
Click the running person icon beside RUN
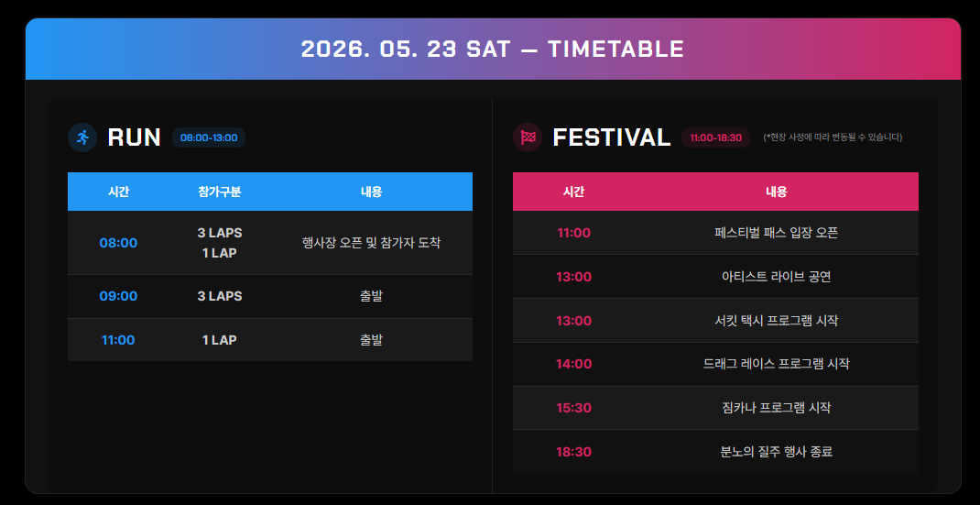click(82, 137)
